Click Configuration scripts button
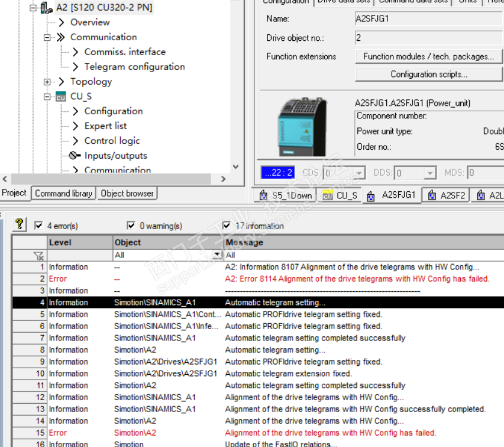The width and height of the screenshot is (504, 447). click(x=428, y=75)
